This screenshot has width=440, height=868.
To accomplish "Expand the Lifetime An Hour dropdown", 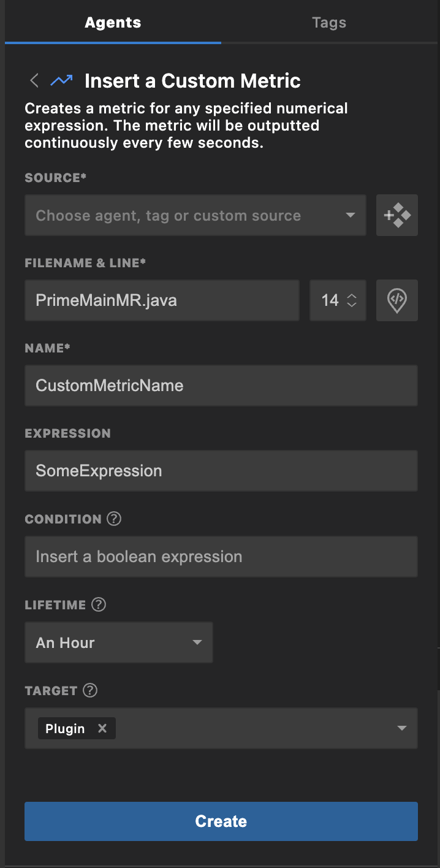I will click(118, 642).
